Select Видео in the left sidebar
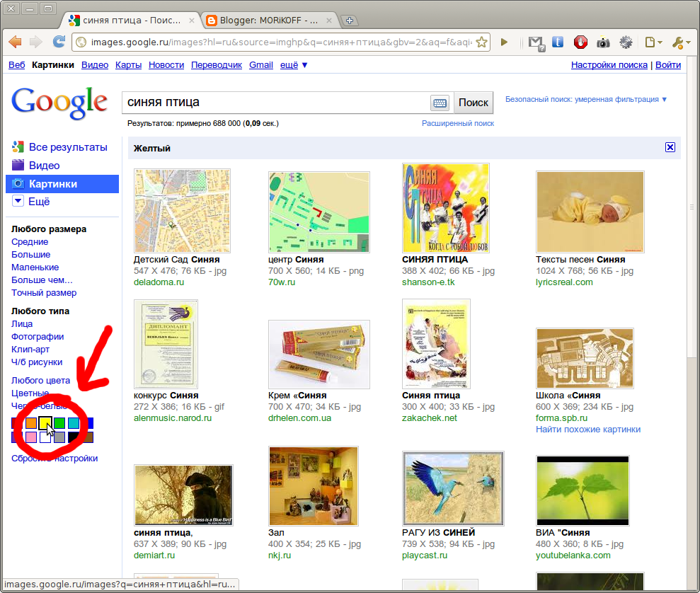 click(44, 166)
